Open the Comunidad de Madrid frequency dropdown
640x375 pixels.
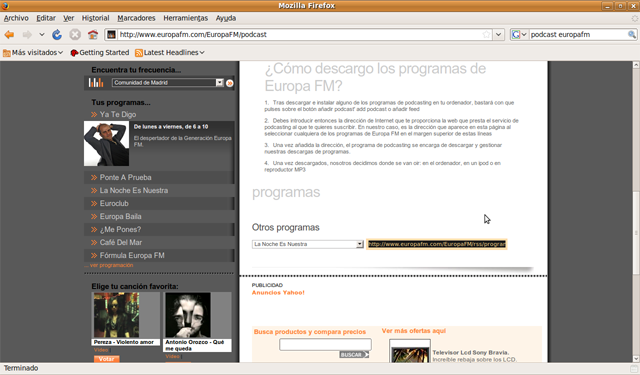[168, 83]
